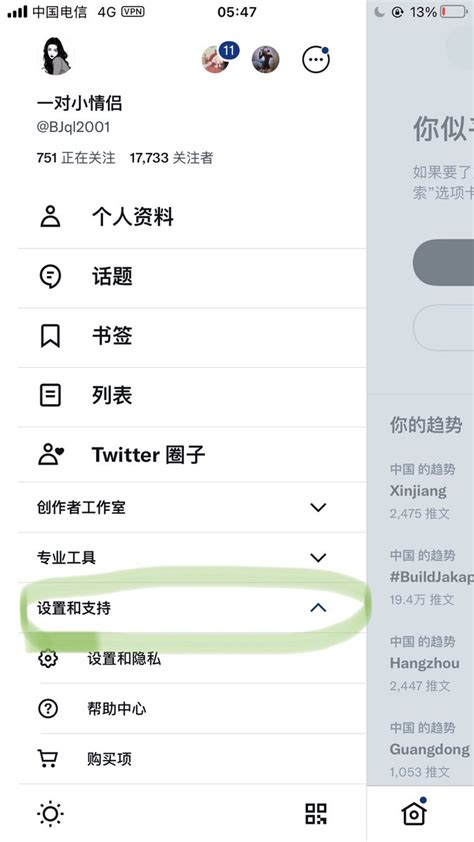Open 帮助中心 menu item
This screenshot has width=474, height=842.
click(x=192, y=709)
